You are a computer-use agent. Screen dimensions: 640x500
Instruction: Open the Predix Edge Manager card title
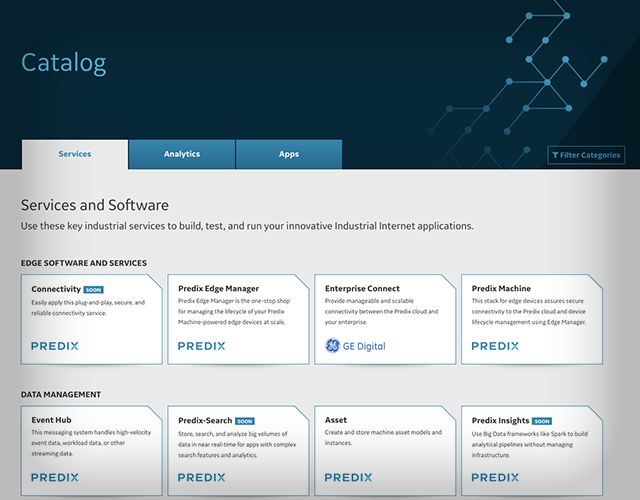(218, 289)
